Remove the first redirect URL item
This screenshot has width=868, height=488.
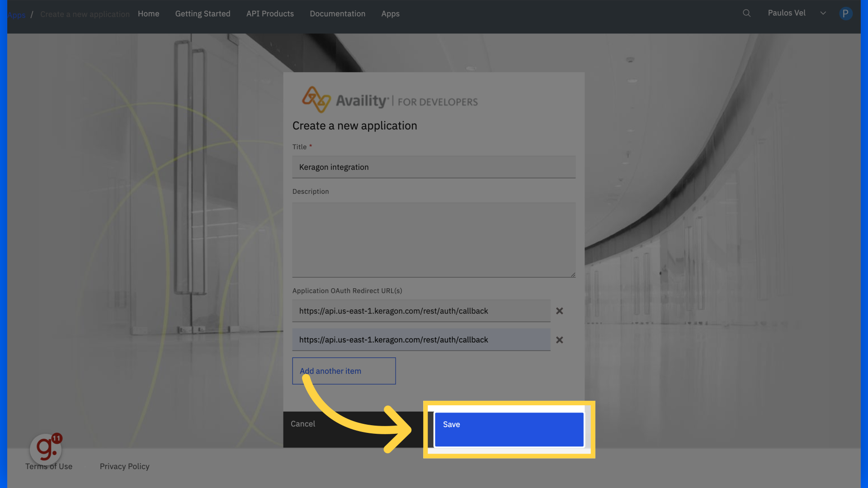[559, 311]
